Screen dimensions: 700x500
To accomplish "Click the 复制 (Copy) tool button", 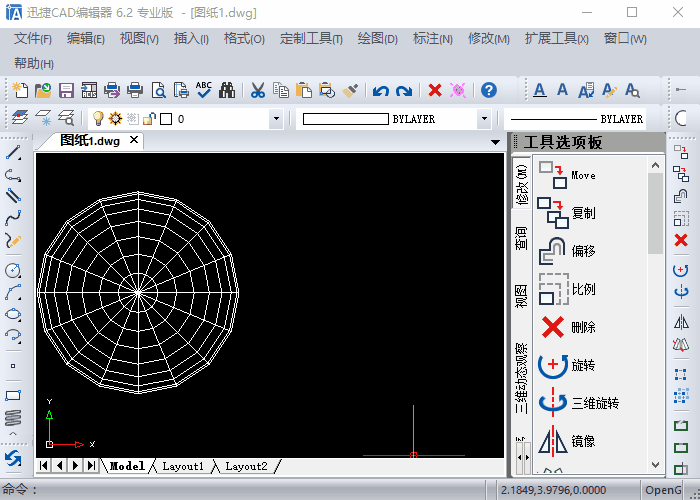I will tap(581, 213).
